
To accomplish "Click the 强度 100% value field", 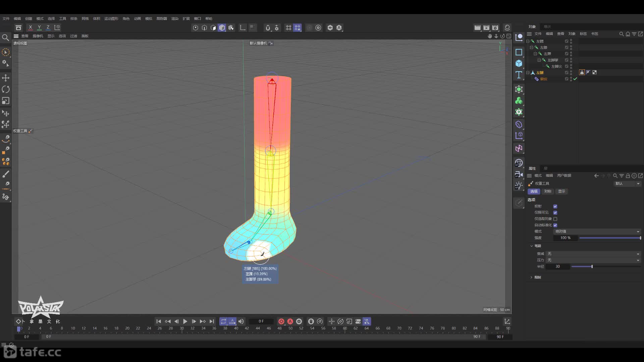I will tap(566, 238).
